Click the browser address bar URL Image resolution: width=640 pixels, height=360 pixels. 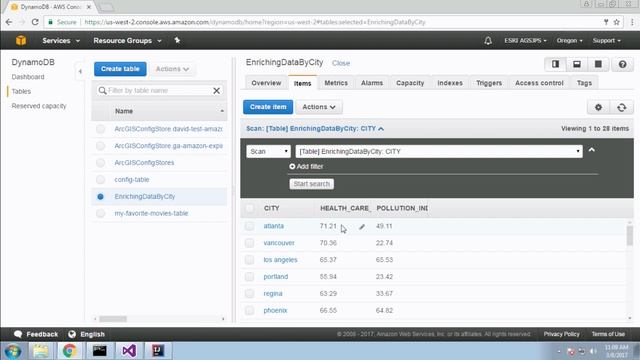[x=255, y=22]
